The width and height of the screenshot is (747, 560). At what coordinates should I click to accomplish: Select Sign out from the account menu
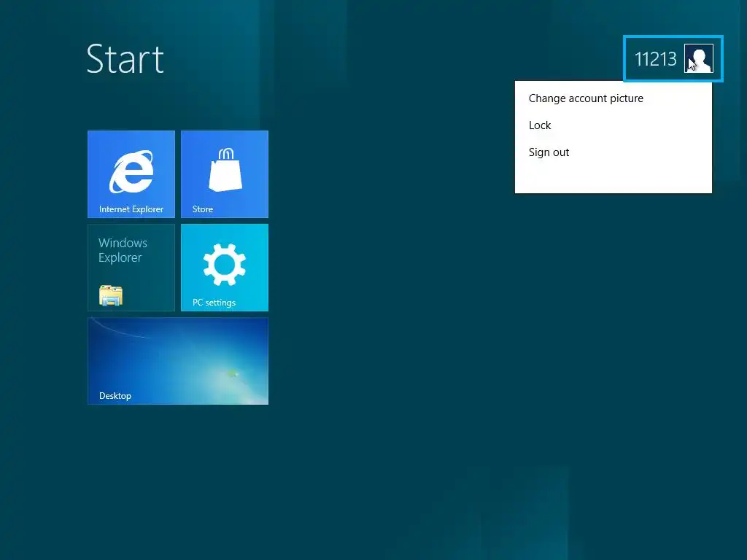tap(549, 152)
